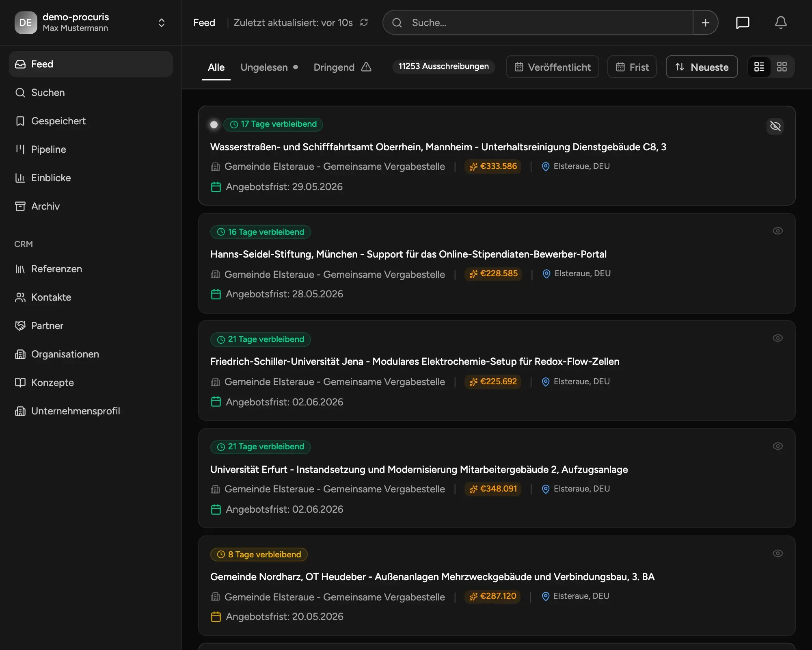
Task: Click estimated value €333.586
Action: pyautogui.click(x=493, y=167)
